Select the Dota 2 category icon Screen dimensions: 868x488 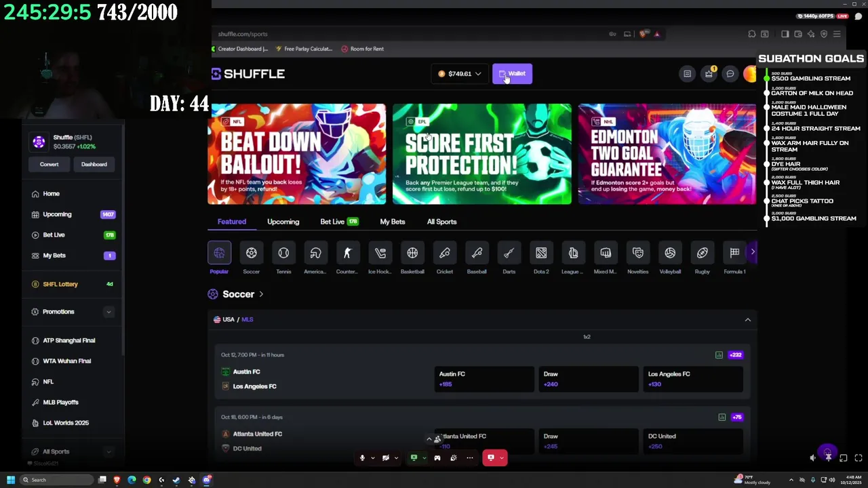click(x=541, y=253)
